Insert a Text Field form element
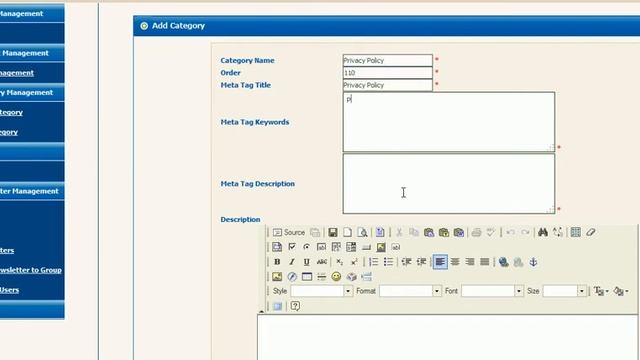Image resolution: width=640 pixels, height=360 pixels. tap(321, 247)
